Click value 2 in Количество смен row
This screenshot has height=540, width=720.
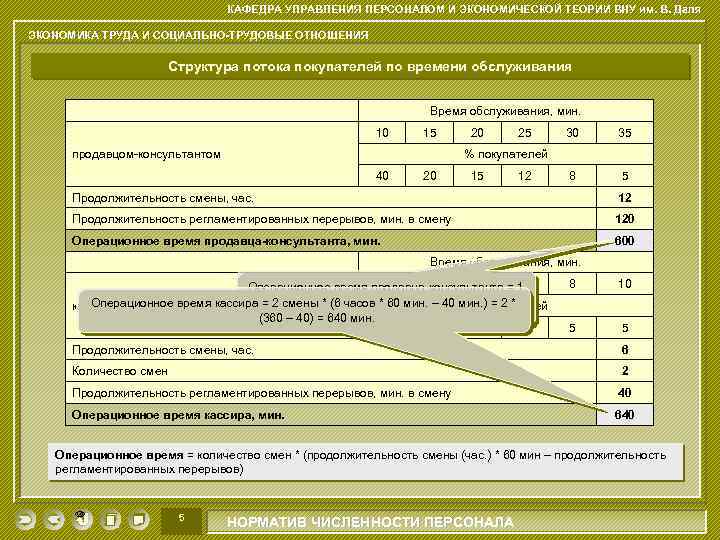624,371
